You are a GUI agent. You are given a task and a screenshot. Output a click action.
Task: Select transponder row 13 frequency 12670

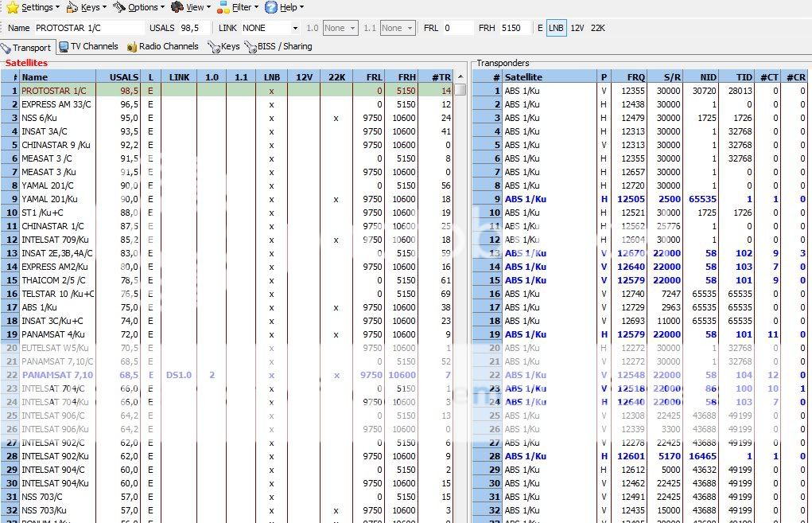[640, 253]
